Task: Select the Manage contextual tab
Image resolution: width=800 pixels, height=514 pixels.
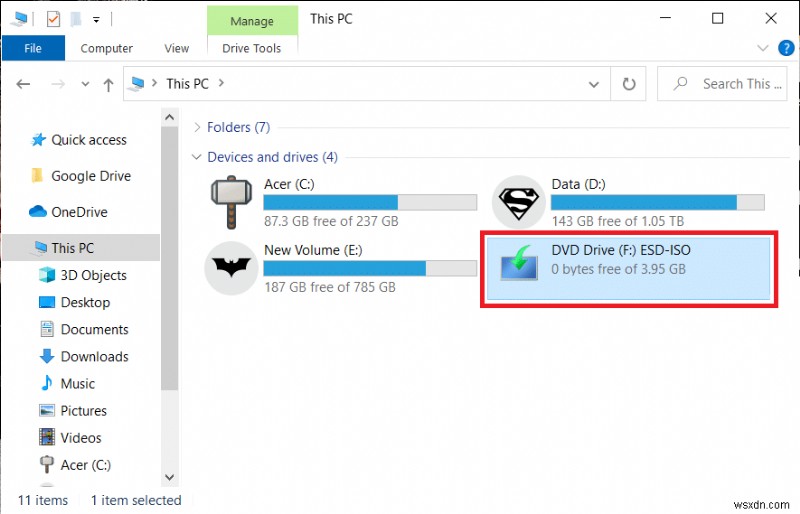Action: [x=252, y=21]
